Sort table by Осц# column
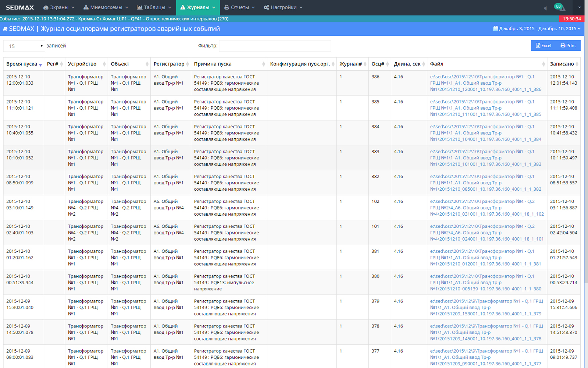 [x=379, y=64]
